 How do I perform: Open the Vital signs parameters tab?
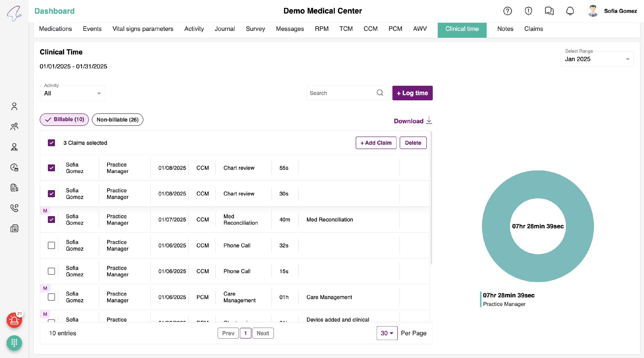143,29
